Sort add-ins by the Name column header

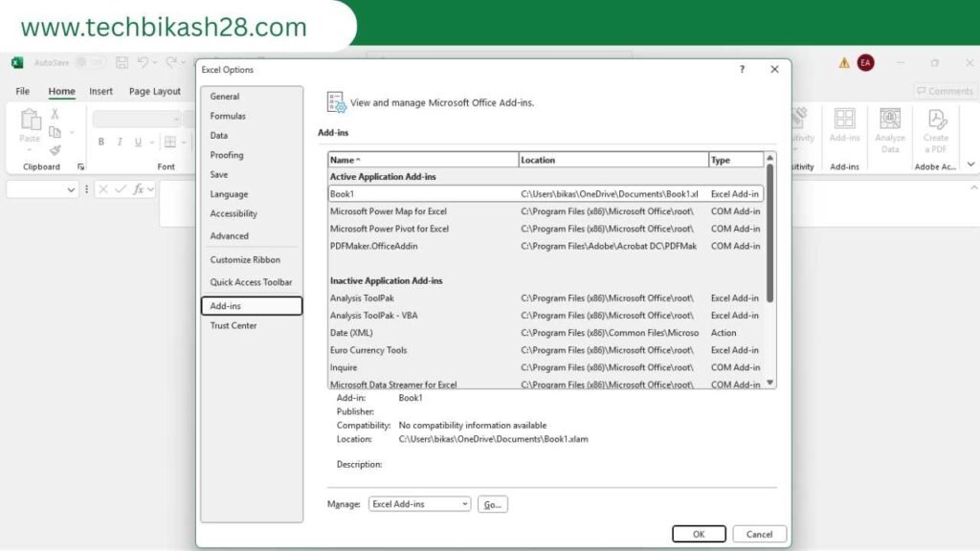pos(423,160)
